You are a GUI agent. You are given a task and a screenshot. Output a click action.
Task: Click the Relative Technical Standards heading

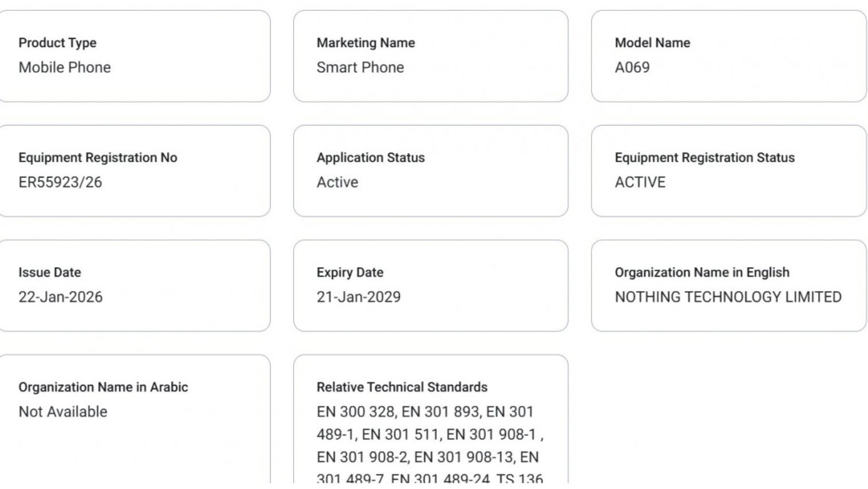[x=402, y=387]
